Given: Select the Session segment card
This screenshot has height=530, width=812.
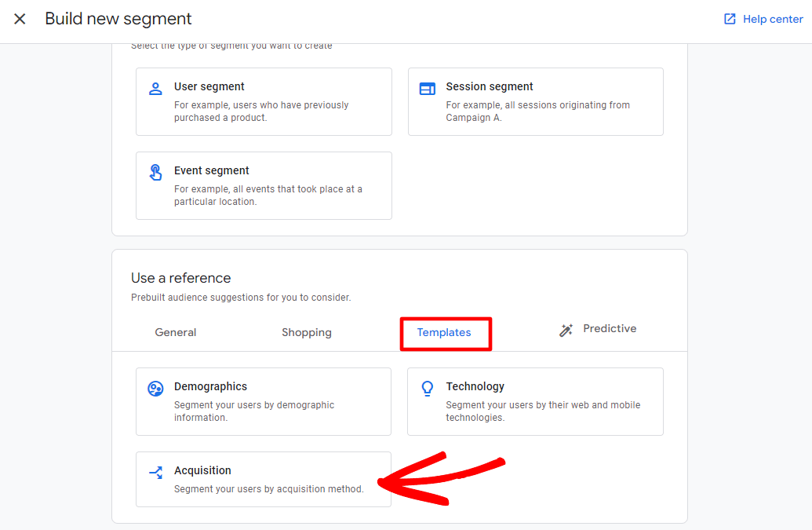Looking at the screenshot, I should click(x=535, y=101).
